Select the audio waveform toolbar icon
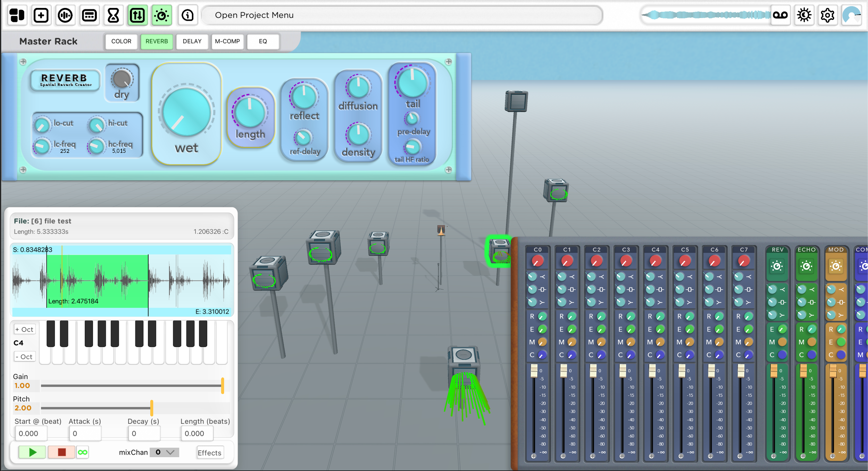Image resolution: width=868 pixels, height=471 pixels. pyautogui.click(x=65, y=15)
